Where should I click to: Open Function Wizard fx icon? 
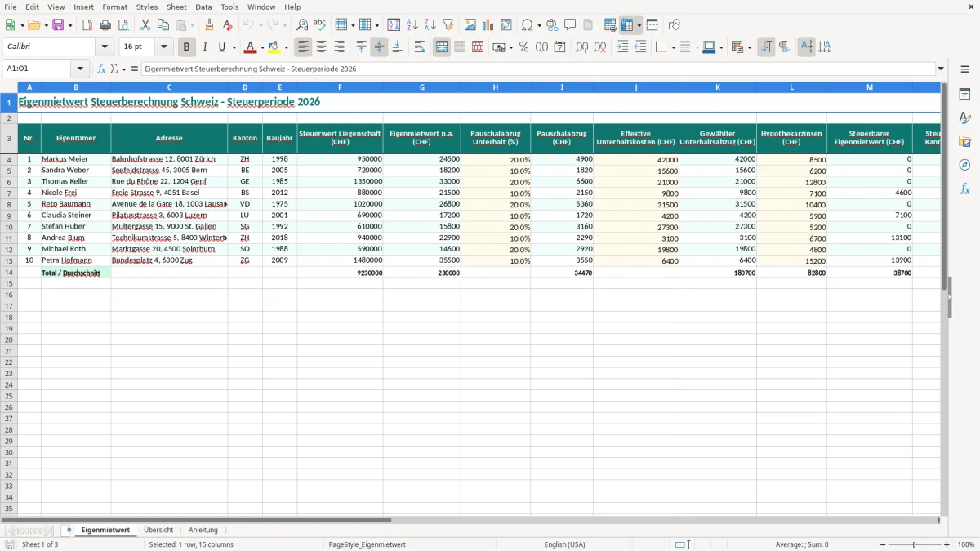point(102,69)
